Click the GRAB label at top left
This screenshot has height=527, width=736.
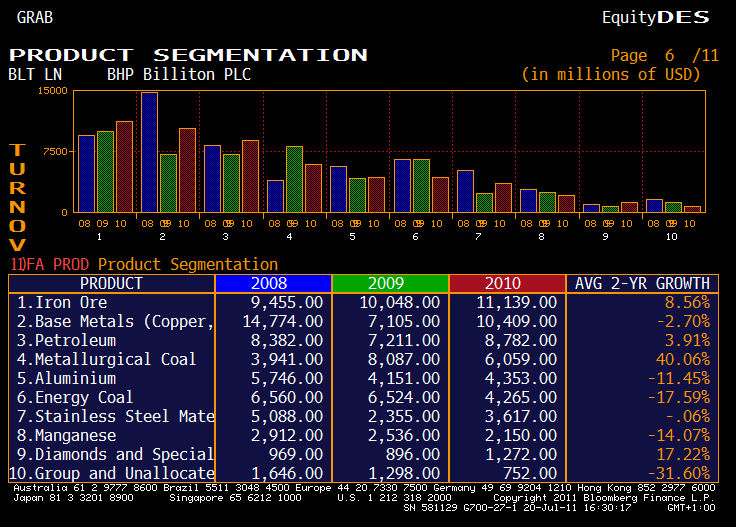coord(35,17)
